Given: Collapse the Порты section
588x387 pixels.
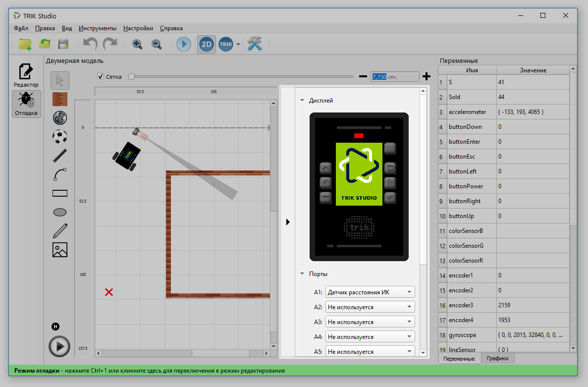Looking at the screenshot, I should 302,274.
